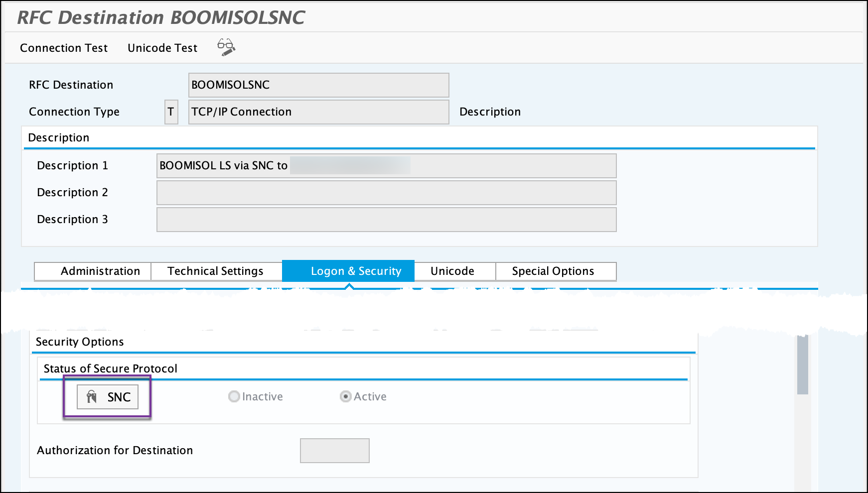Screen dimensions: 868x493
Task: Toggle SNC secure protocol status
Action: click(107, 397)
